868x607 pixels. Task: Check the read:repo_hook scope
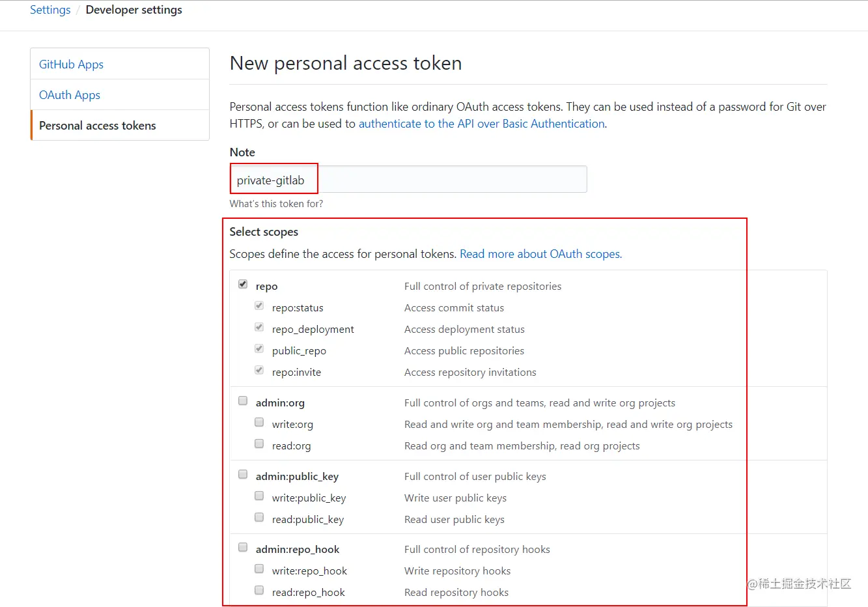pyautogui.click(x=259, y=590)
